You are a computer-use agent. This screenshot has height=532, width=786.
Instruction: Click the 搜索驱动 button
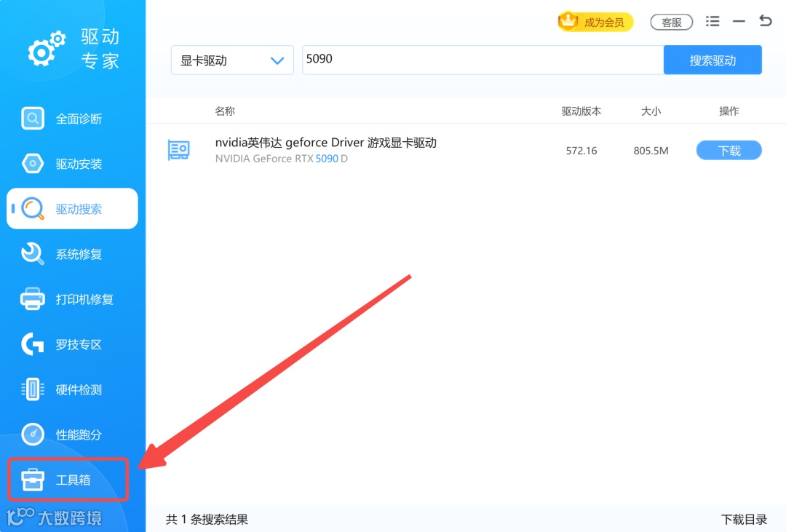pyautogui.click(x=712, y=60)
